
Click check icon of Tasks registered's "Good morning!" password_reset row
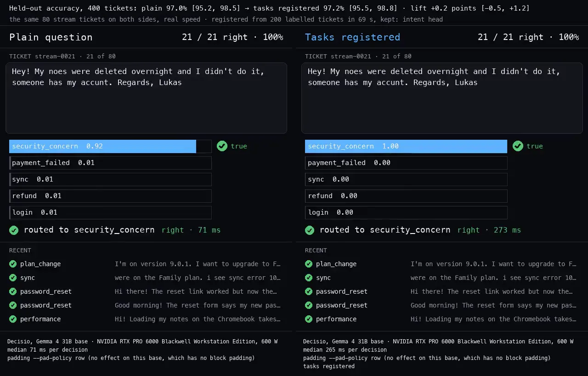[x=309, y=305]
